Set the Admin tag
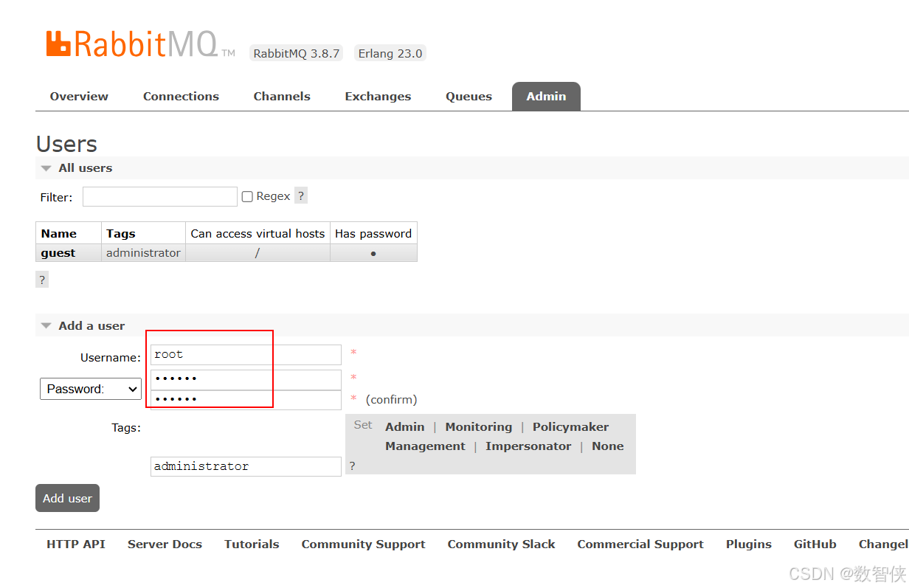The height and width of the screenshot is (588, 909). pos(404,426)
